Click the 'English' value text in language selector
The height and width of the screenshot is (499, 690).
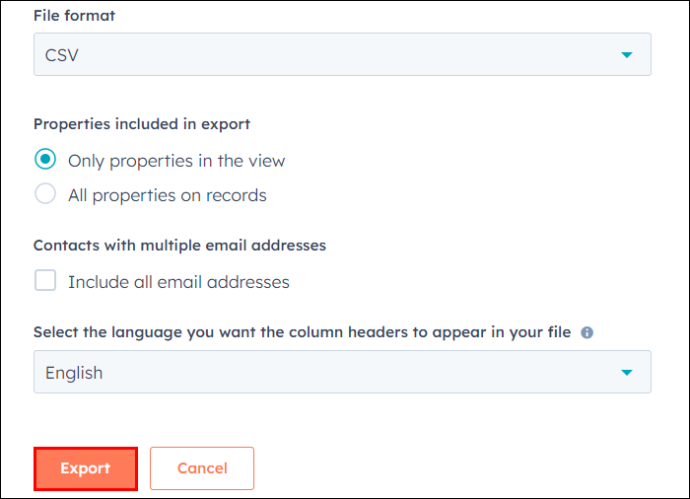pyautogui.click(x=74, y=373)
